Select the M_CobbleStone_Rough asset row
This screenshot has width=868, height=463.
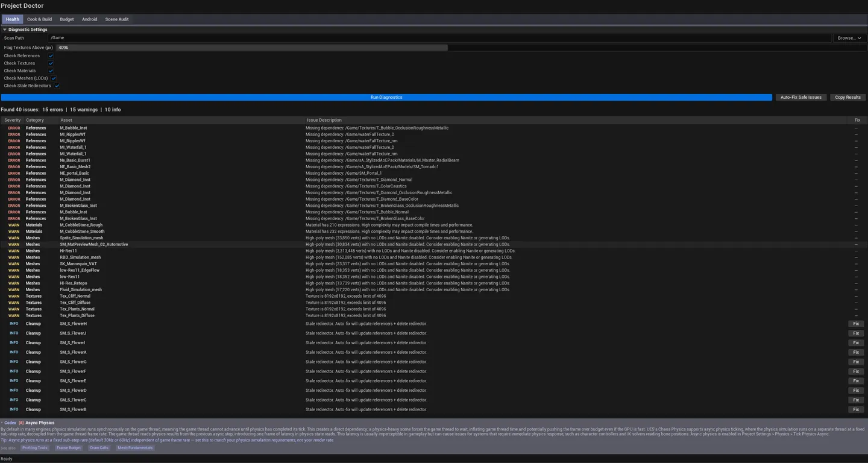[433, 225]
